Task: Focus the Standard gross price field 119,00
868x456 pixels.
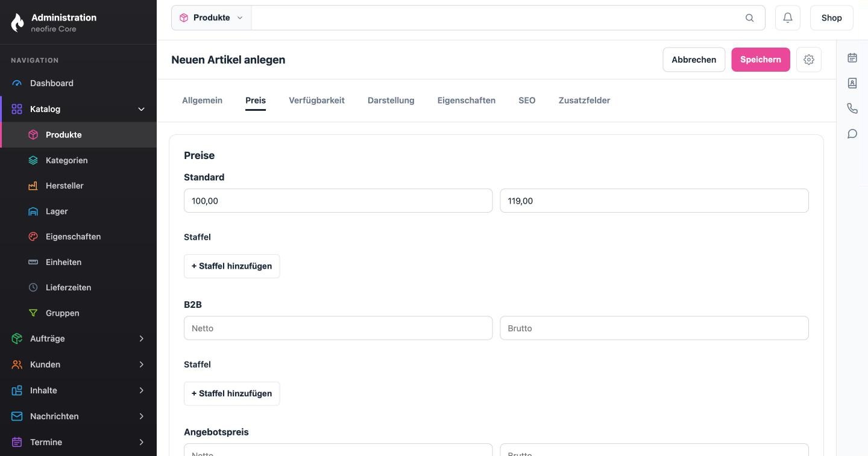Action: point(654,201)
